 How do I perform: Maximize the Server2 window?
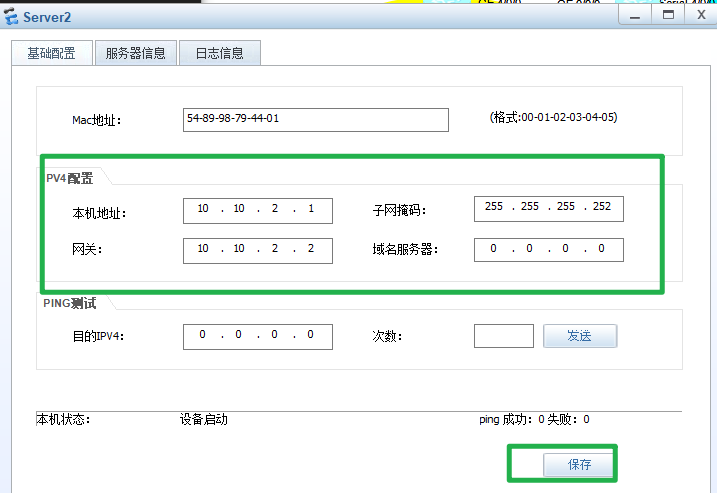pos(667,15)
